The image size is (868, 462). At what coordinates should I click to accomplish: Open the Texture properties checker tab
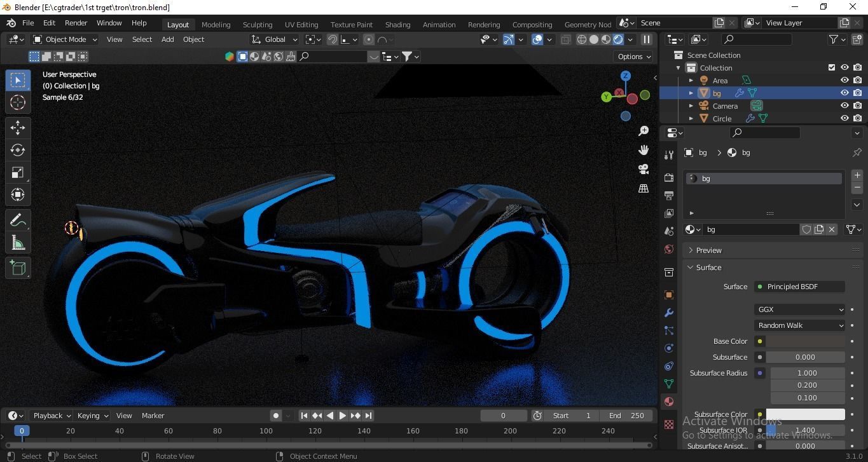(x=668, y=425)
